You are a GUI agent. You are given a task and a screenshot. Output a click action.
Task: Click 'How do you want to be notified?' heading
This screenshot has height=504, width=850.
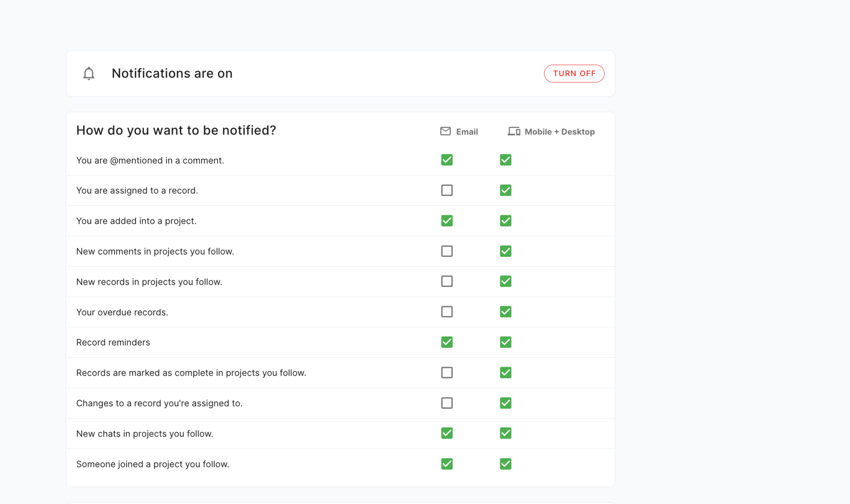[176, 130]
